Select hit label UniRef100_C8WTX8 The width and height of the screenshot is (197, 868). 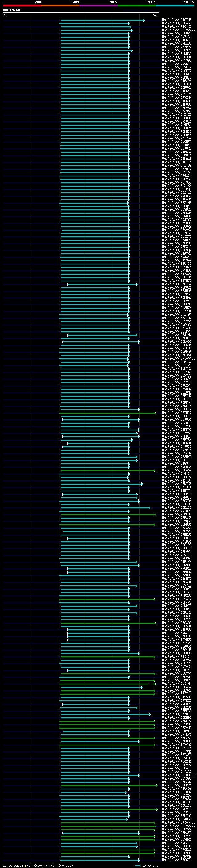(177, 484)
